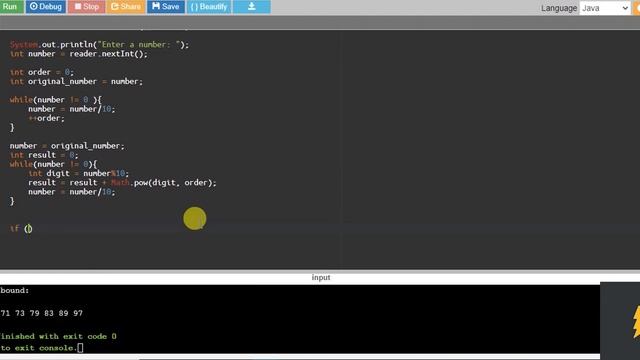Click the line 'number = original_number;'
This screenshot has width=640, height=360.
tap(67, 146)
